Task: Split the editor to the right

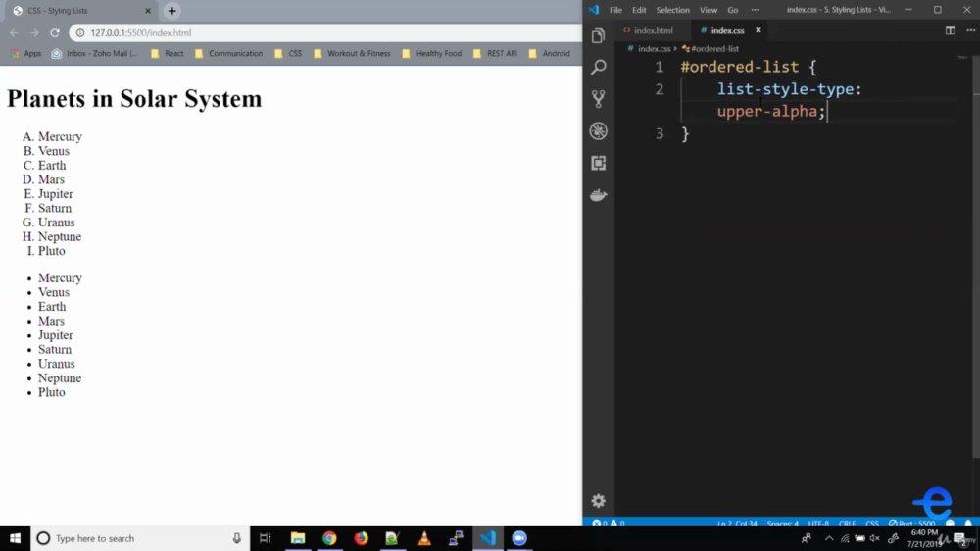Action: click(x=950, y=30)
